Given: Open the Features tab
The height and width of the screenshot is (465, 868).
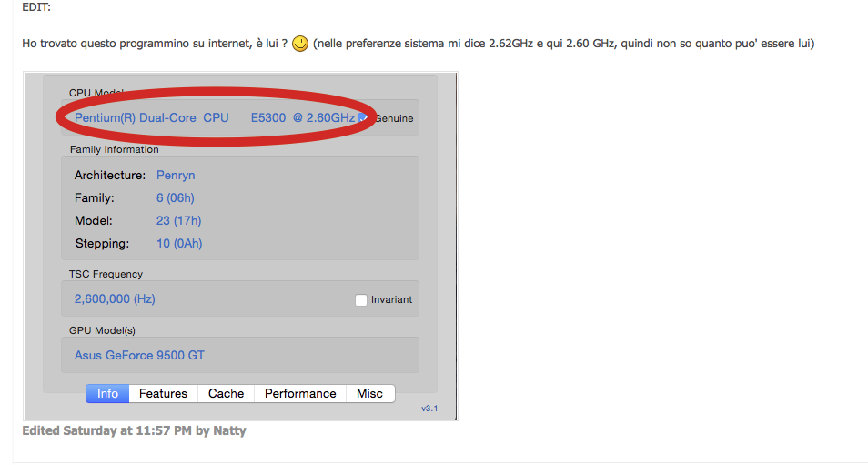Looking at the screenshot, I should [x=163, y=394].
